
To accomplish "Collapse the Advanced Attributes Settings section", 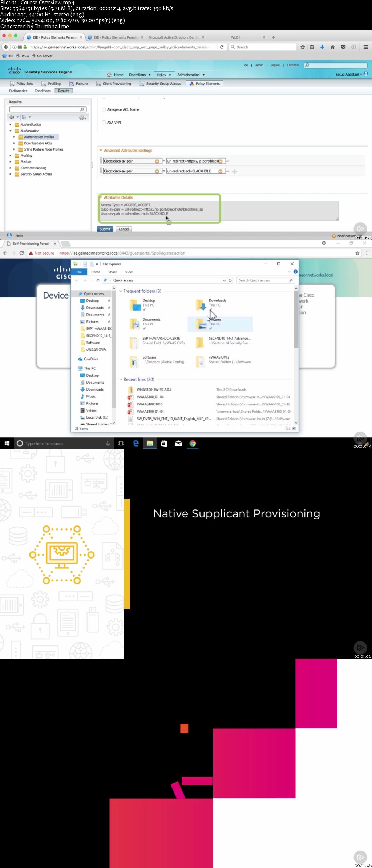I will (x=101, y=150).
